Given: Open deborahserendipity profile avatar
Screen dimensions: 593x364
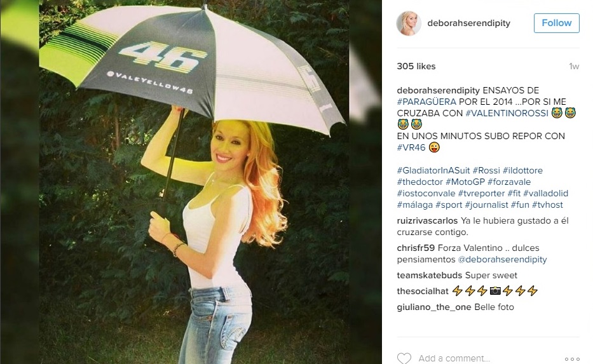Looking at the screenshot, I should coord(409,23).
